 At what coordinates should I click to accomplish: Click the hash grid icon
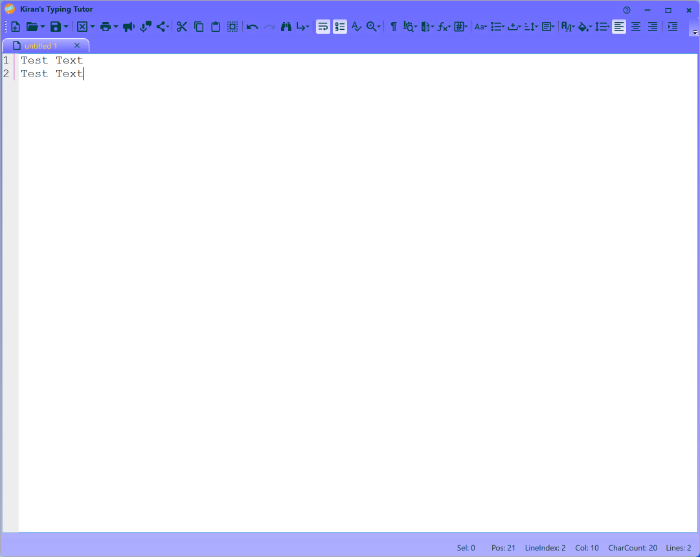(459, 27)
